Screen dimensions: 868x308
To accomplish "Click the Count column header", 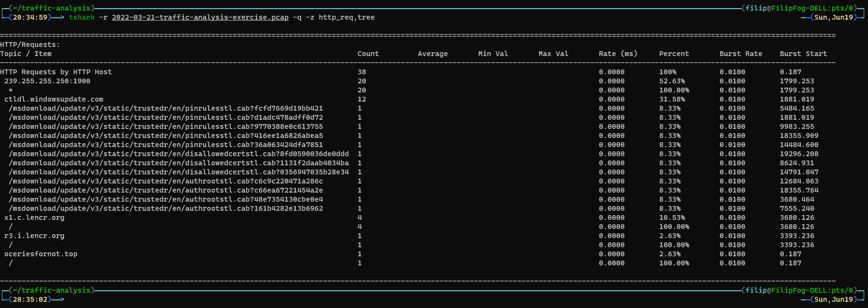I will point(368,54).
